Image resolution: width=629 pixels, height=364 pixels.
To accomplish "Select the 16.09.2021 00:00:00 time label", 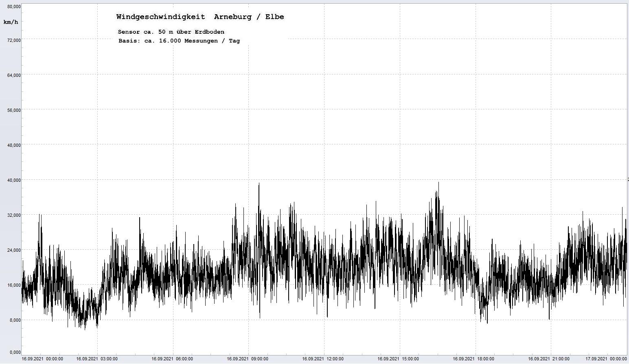I will tap(42, 359).
